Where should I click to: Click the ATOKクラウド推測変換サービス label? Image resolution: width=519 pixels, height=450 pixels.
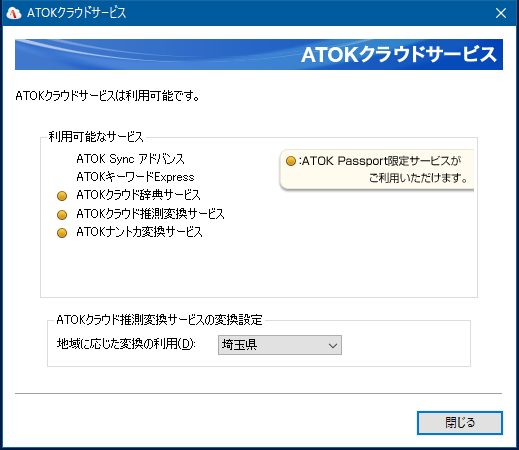pyautogui.click(x=150, y=214)
